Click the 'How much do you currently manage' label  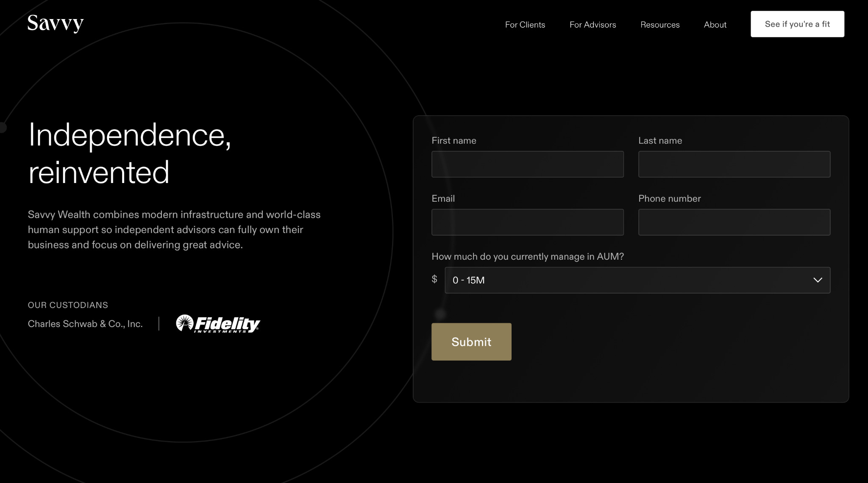tap(527, 256)
